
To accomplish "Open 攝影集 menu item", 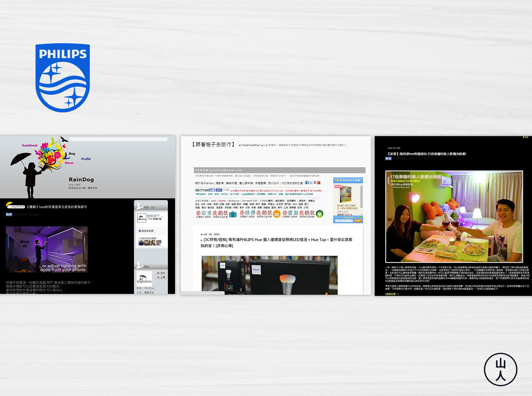I will tap(220, 183).
